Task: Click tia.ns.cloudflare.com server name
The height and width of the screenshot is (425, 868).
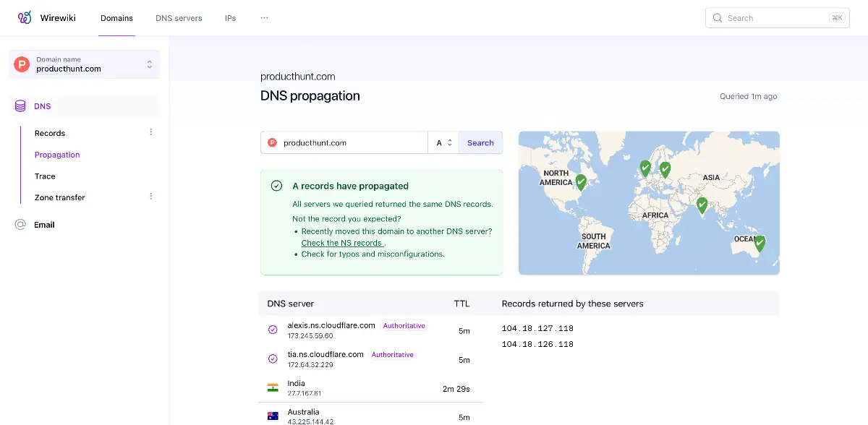Action: (x=325, y=354)
